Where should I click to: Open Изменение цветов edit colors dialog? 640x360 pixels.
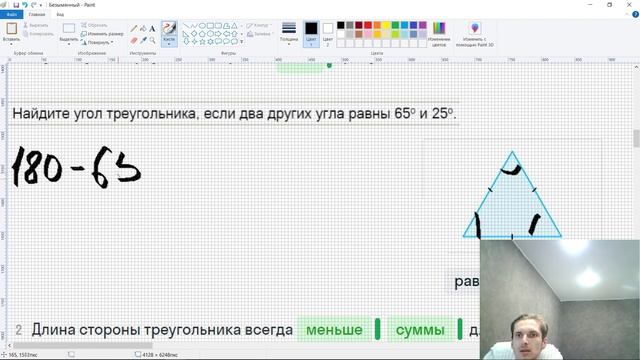[439, 34]
